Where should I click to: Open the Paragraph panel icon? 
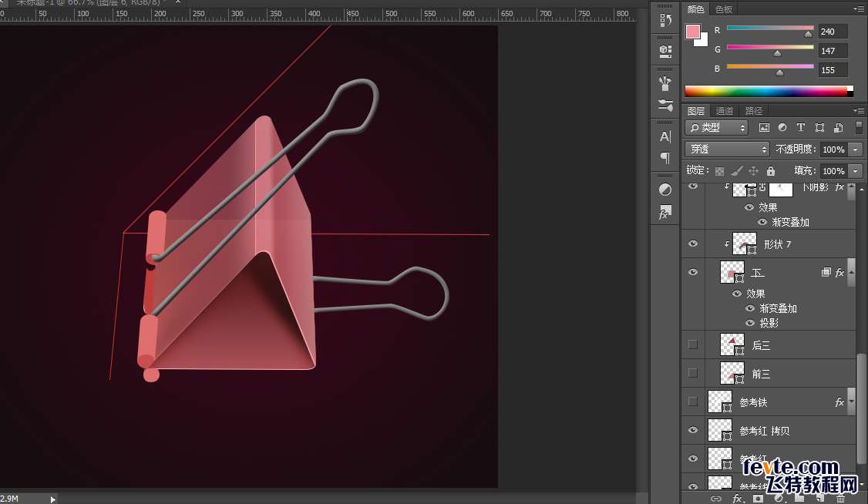665,158
